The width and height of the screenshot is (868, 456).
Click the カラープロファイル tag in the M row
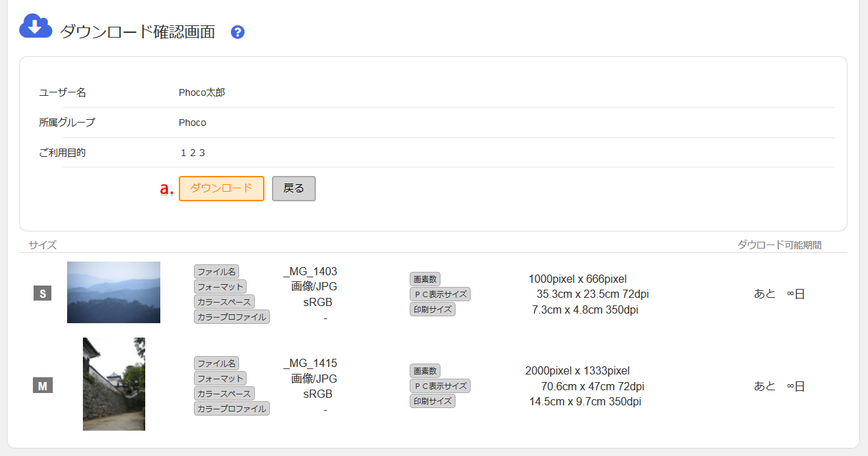232,409
